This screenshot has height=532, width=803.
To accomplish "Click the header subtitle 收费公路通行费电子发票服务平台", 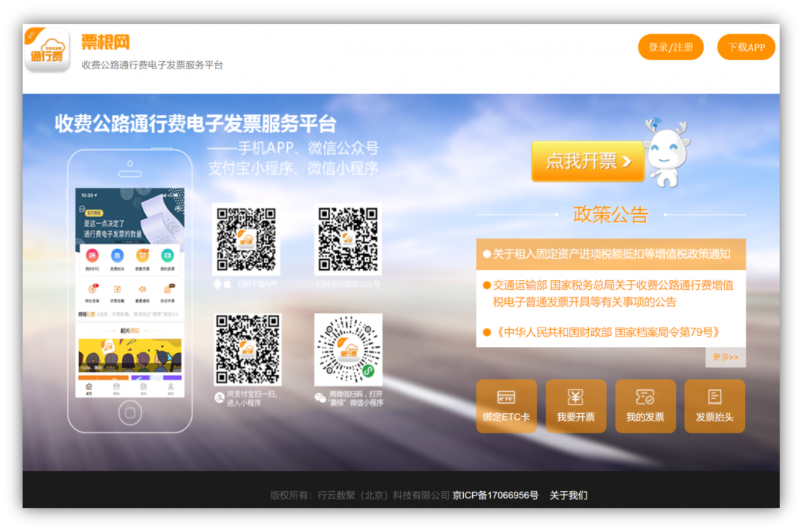I will coord(152,65).
